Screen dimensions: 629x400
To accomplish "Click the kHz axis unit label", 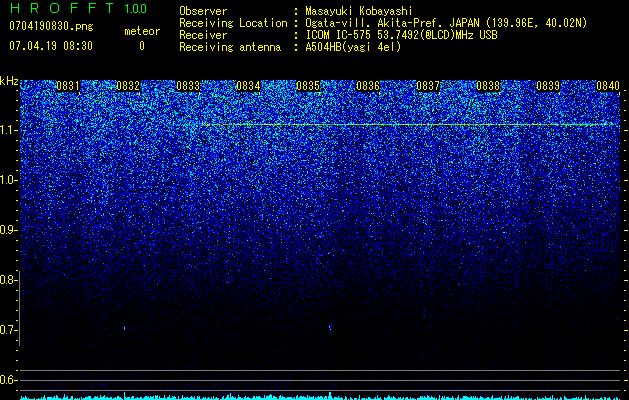I will click(9, 81).
